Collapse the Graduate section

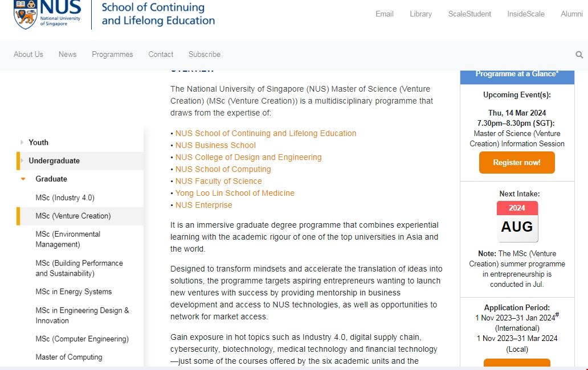[x=51, y=179]
